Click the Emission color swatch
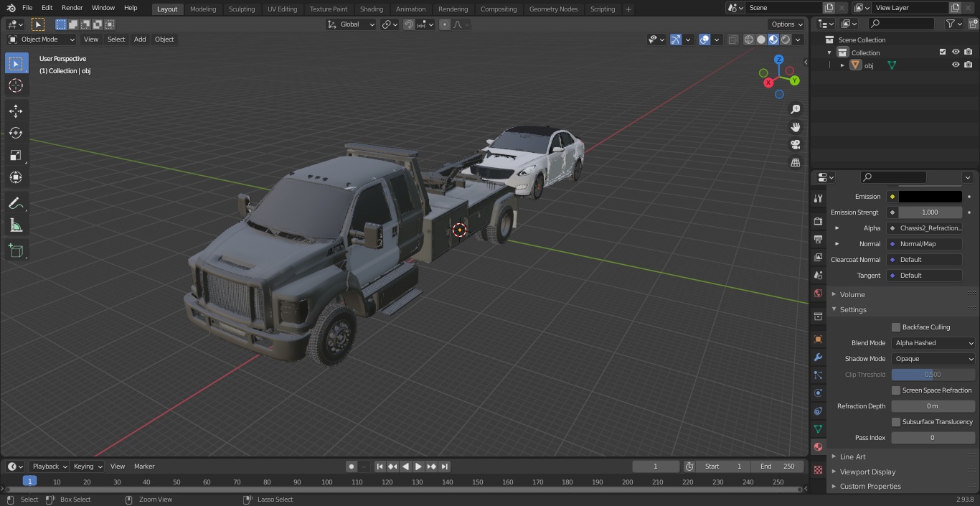Screen dimensions: 980x506 click(930, 197)
